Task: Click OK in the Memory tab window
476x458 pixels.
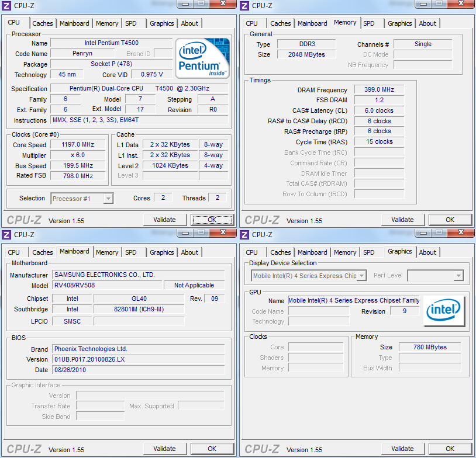Action: click(450, 220)
